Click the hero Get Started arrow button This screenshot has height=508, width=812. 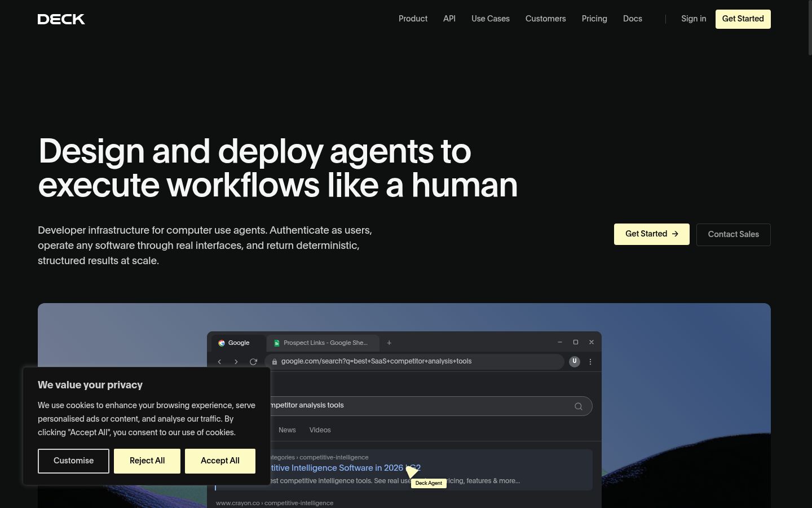coord(651,234)
